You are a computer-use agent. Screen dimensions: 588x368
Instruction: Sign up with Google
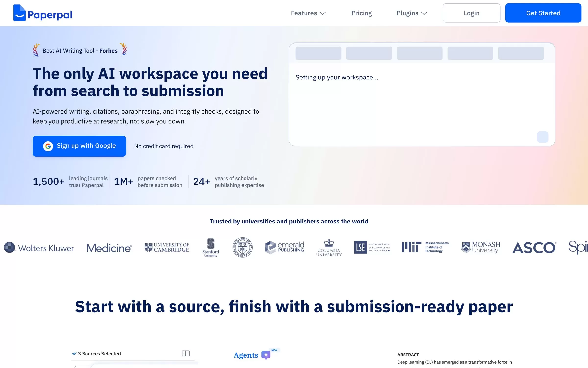(79, 146)
